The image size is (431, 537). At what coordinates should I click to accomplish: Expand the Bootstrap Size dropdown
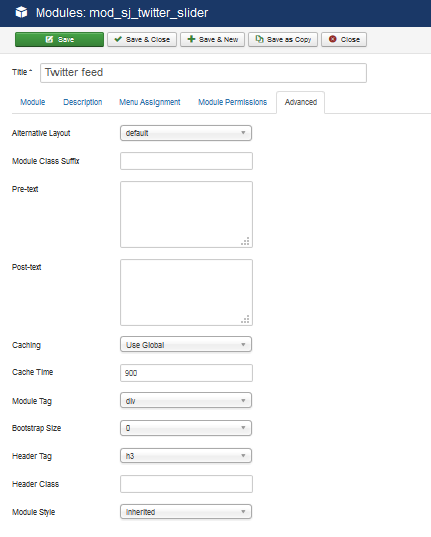point(186,428)
